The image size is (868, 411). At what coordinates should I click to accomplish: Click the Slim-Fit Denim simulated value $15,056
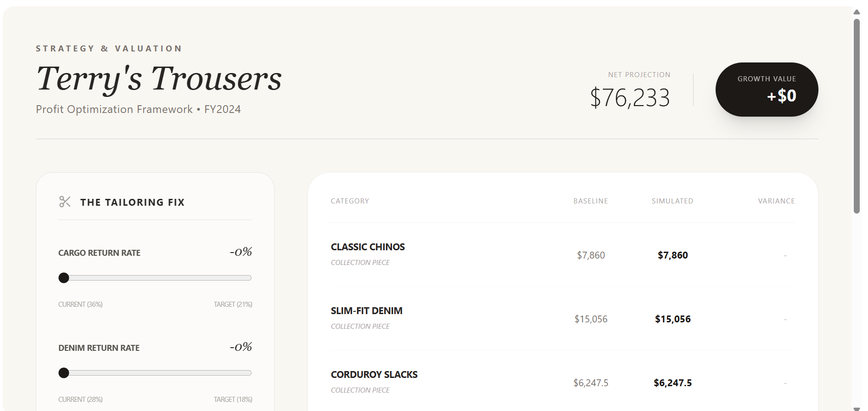pos(672,319)
